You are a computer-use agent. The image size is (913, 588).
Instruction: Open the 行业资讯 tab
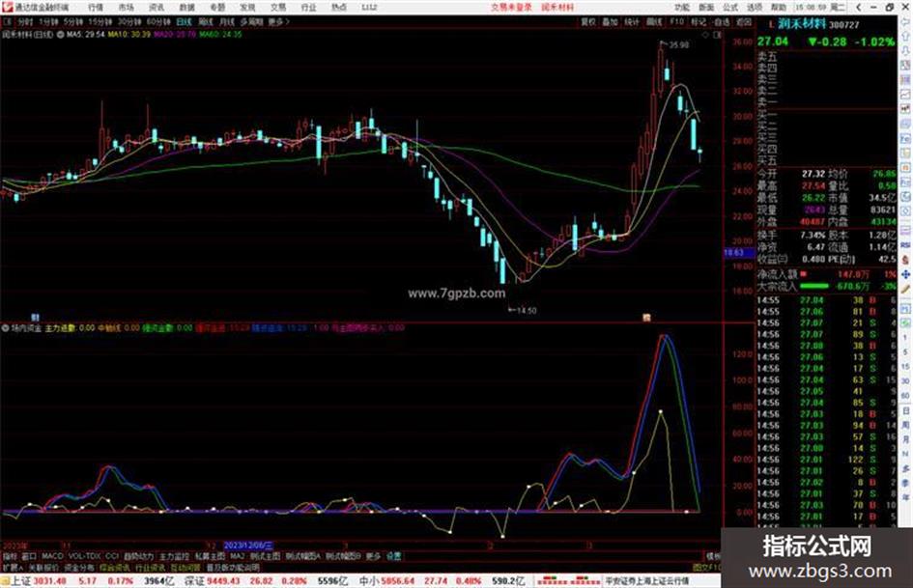click(150, 567)
